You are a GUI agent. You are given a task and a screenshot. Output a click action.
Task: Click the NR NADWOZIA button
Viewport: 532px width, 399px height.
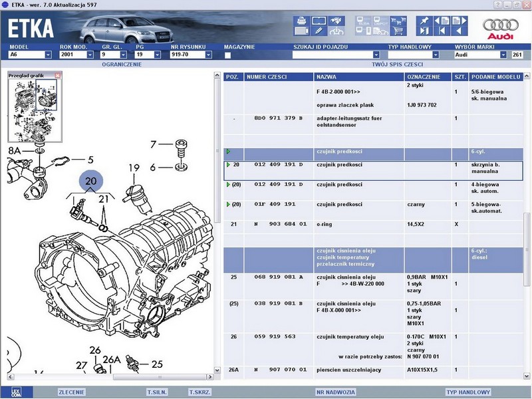point(336,392)
